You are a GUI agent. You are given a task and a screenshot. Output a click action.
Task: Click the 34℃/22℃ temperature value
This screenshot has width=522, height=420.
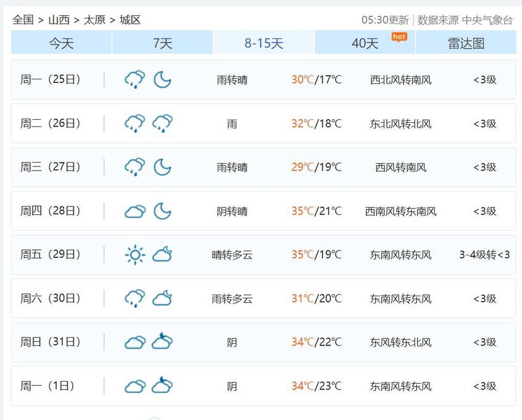pos(316,342)
